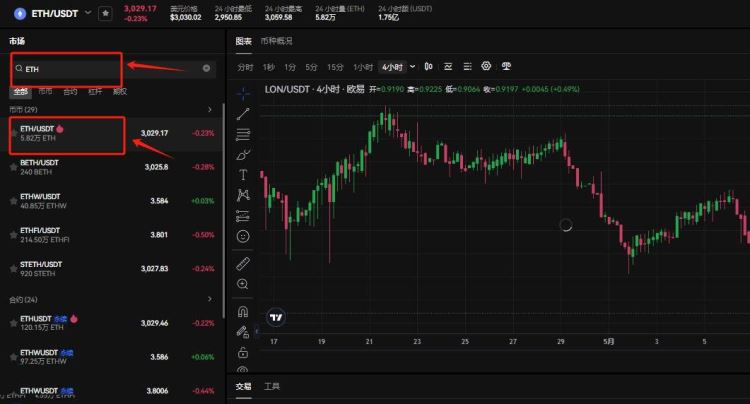
Task: Toggle favorite star for ETHW/USDT
Action: (x=13, y=201)
